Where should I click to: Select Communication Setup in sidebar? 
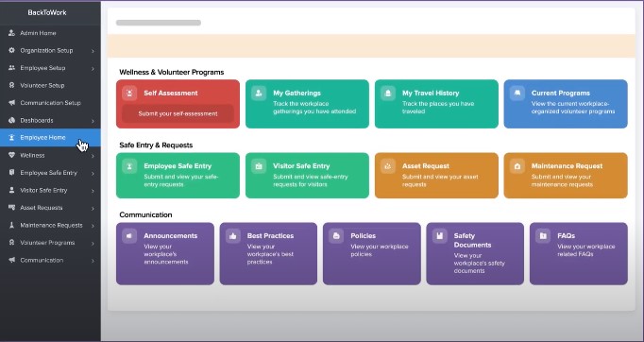[50, 103]
